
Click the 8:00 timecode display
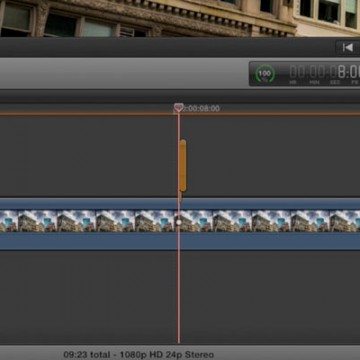click(348, 72)
